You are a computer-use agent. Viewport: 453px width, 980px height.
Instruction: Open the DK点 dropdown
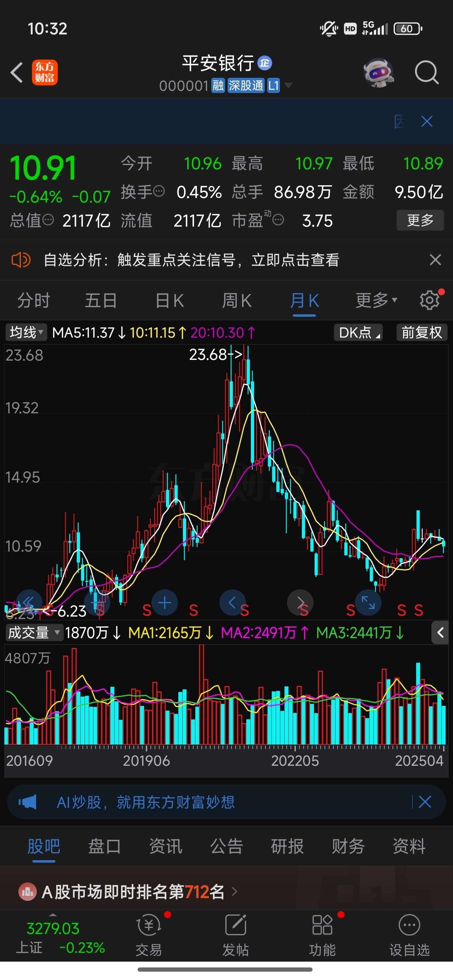[359, 332]
